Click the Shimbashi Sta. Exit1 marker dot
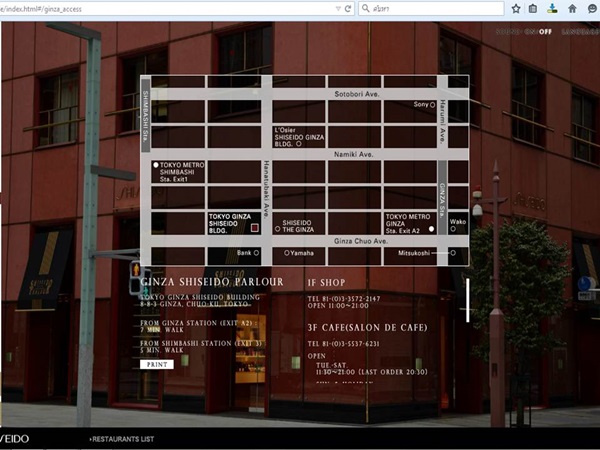This screenshot has width=600, height=450. [156, 165]
